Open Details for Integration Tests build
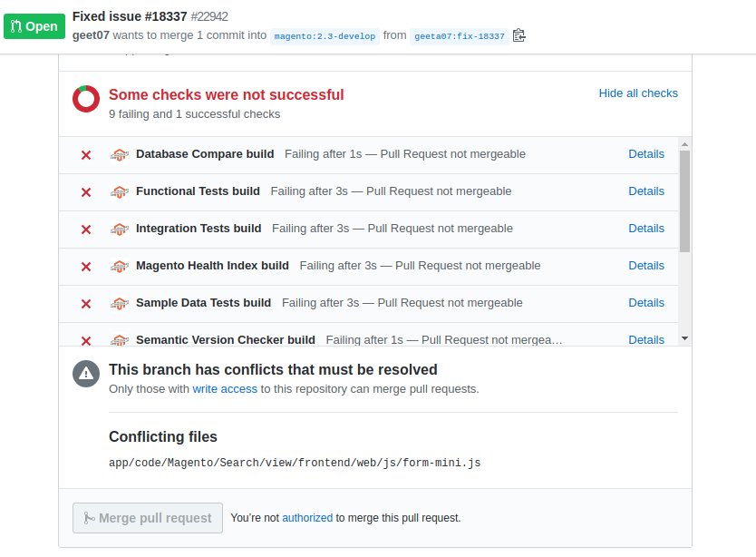Screen dimensions: 756x557 (x=646, y=229)
